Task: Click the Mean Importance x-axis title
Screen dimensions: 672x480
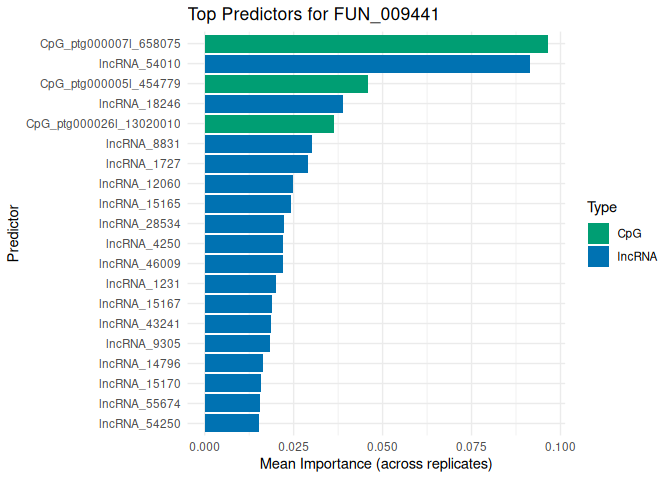Action: click(376, 465)
